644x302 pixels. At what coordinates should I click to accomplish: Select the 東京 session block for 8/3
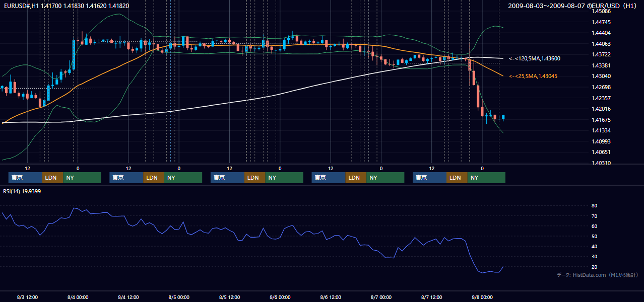25,178
